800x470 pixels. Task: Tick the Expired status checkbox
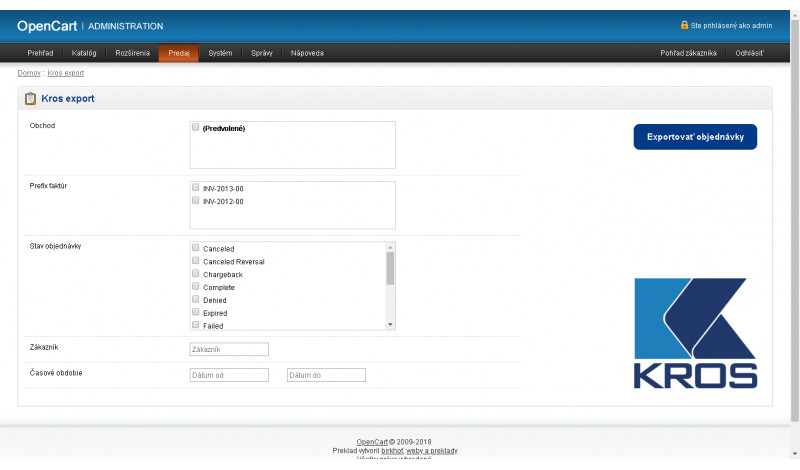click(x=195, y=312)
